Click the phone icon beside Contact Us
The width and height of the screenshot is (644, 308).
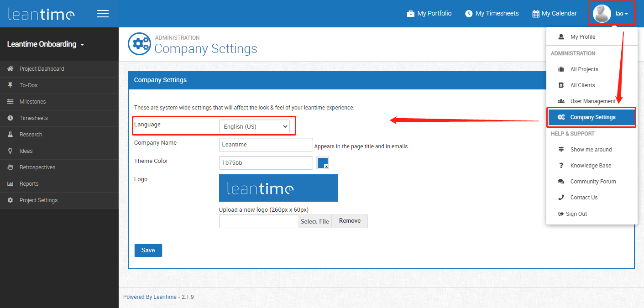pyautogui.click(x=561, y=198)
